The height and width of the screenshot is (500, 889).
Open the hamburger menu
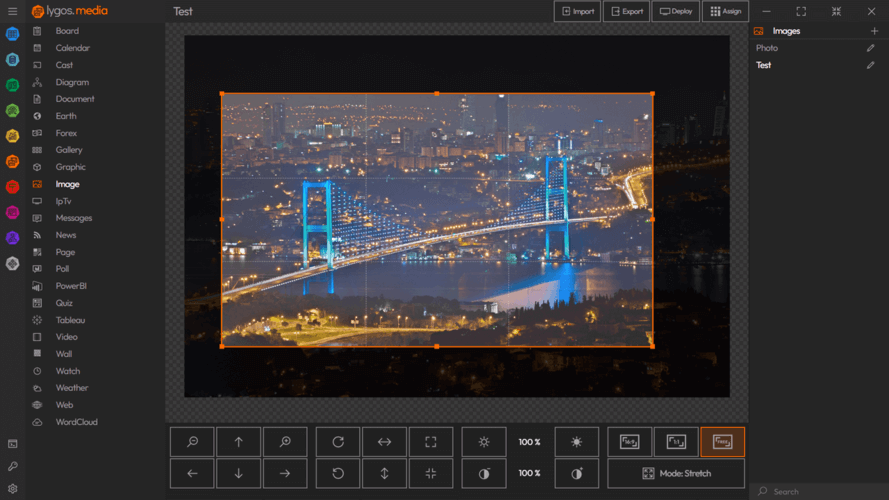[12, 11]
